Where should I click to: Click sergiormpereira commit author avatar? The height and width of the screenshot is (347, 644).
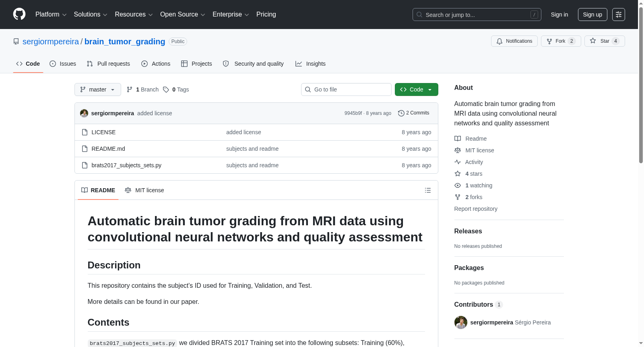click(x=84, y=113)
